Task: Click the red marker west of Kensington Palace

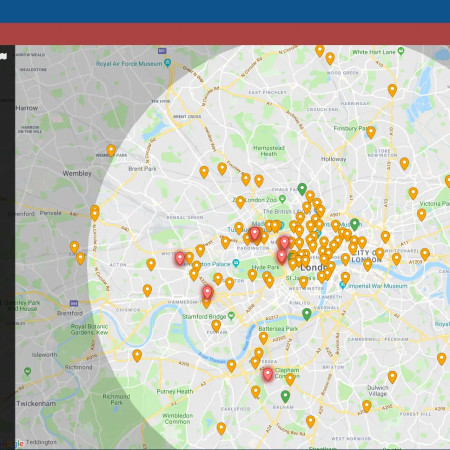Action: click(x=180, y=258)
